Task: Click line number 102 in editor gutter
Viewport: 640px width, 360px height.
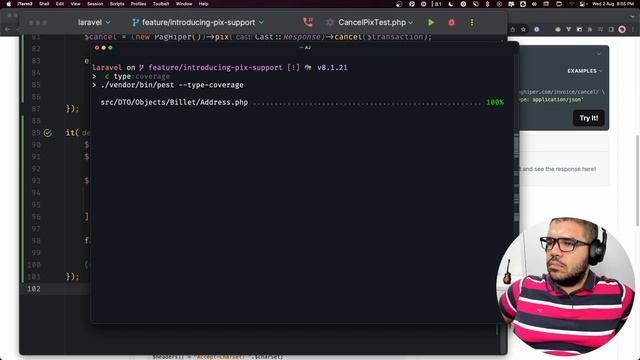Action: (x=34, y=289)
